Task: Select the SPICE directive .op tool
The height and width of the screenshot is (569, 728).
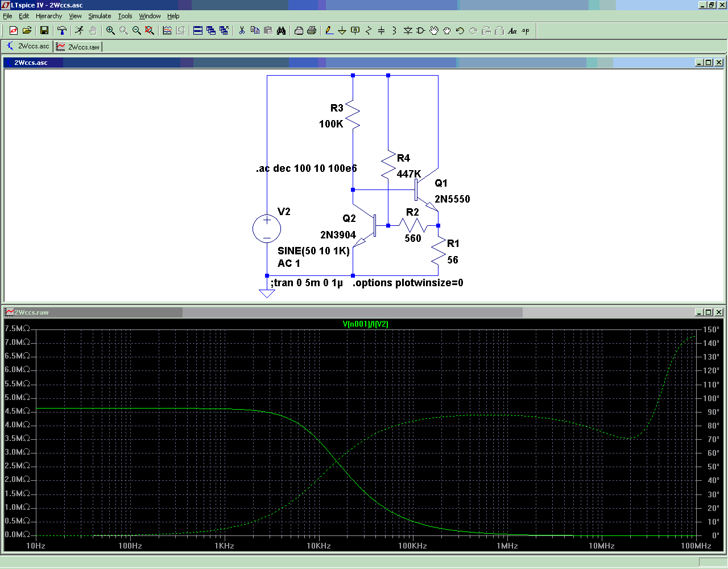Action: pyautogui.click(x=526, y=31)
